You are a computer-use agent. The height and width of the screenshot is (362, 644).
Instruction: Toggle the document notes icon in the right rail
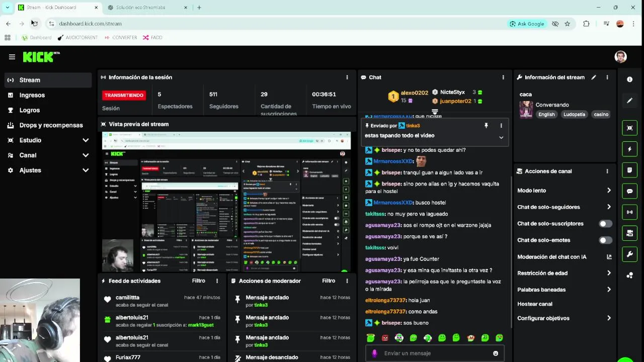tap(629, 170)
